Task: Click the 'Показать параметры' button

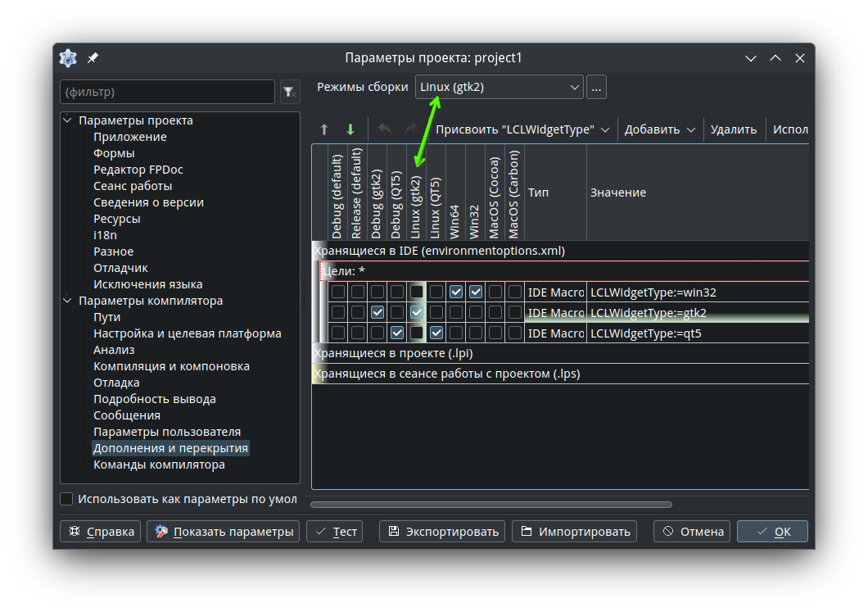Action: point(223,532)
